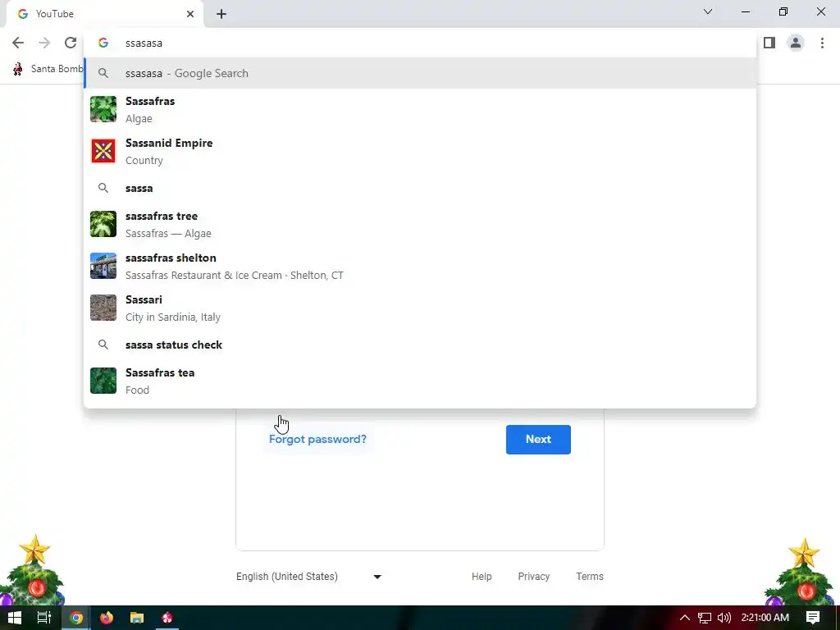
Task: Launch Firefox from the taskbar
Action: click(107, 618)
